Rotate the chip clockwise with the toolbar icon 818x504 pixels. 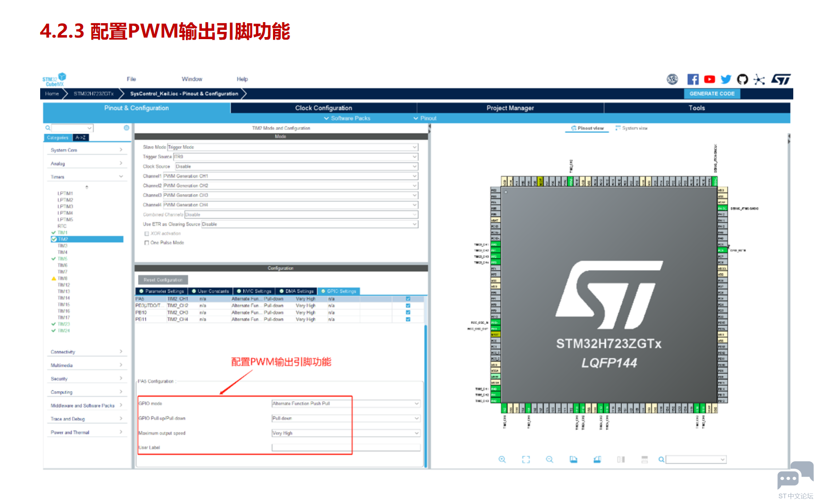[x=573, y=459]
